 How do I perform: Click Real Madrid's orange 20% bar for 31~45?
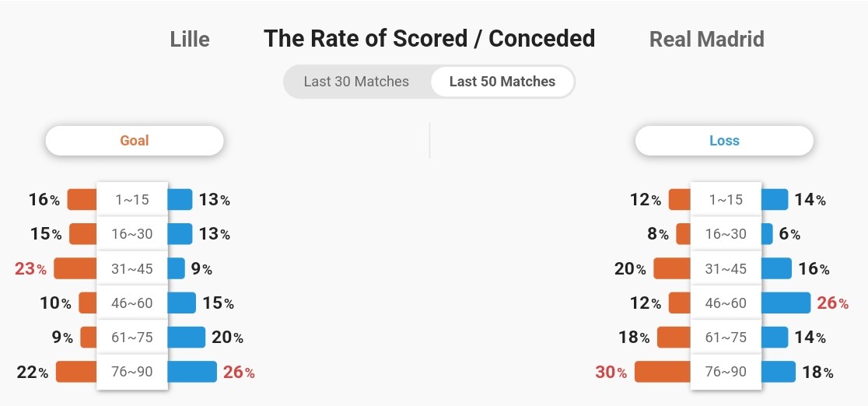672,268
